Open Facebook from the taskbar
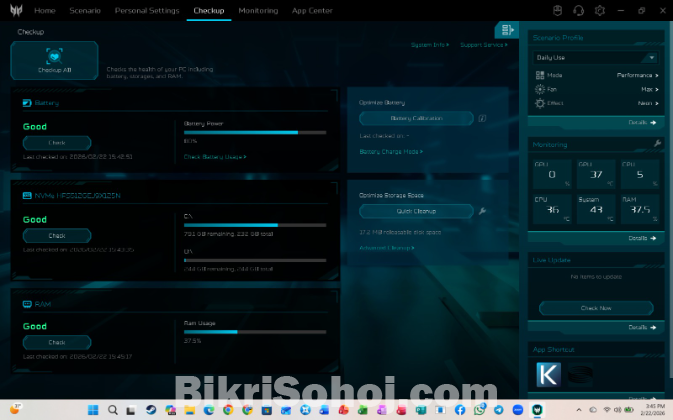 [460, 410]
